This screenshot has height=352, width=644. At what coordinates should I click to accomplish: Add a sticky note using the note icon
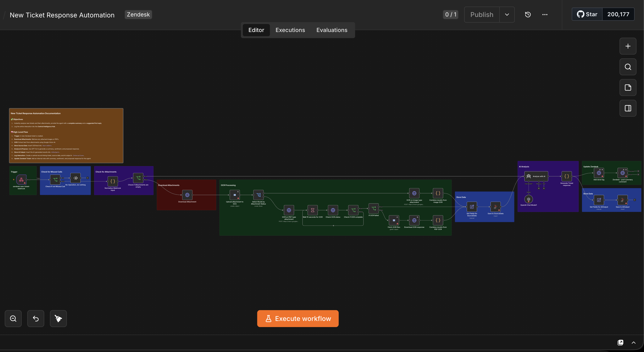[628, 88]
